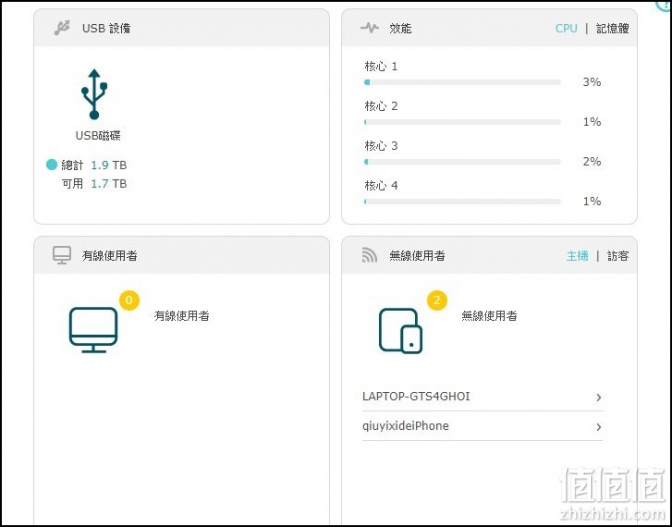Expand the LAPTOP-GTS4GHOI entry chevron
The height and width of the screenshot is (527, 672).
[x=599, y=398]
